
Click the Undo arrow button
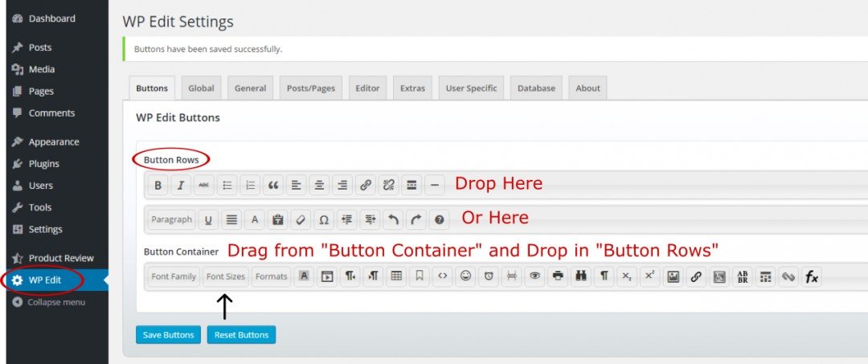point(393,219)
